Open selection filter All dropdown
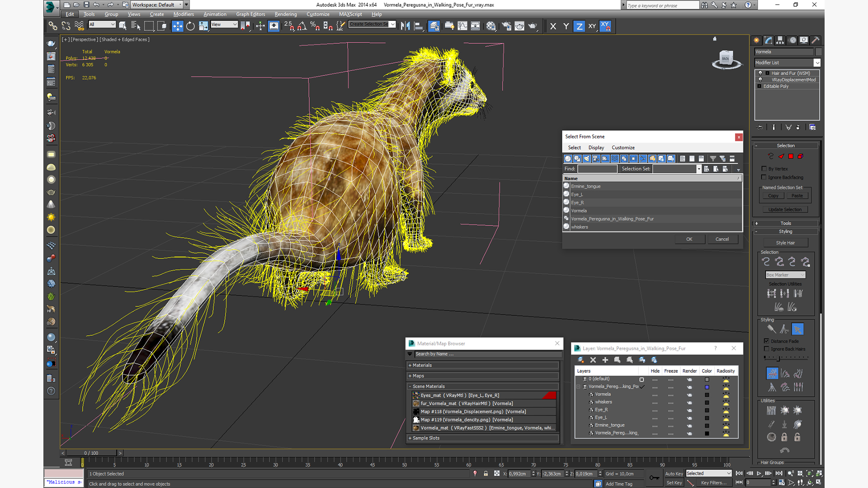 [103, 24]
